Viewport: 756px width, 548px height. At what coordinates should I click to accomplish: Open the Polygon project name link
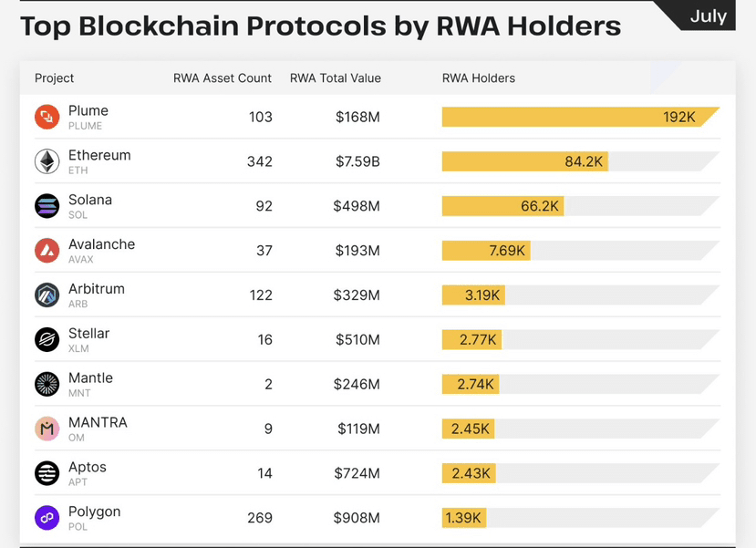(x=94, y=512)
